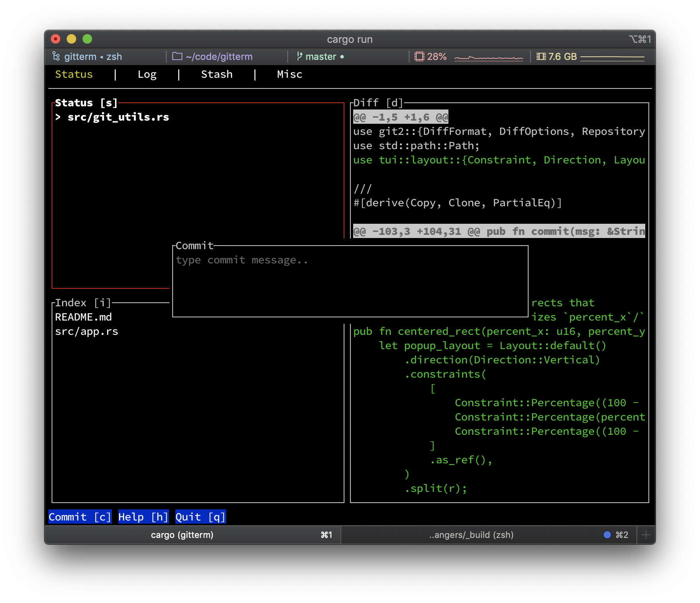This screenshot has height=603, width=700.
Task: Switch to the Stash tab
Action: 217,74
